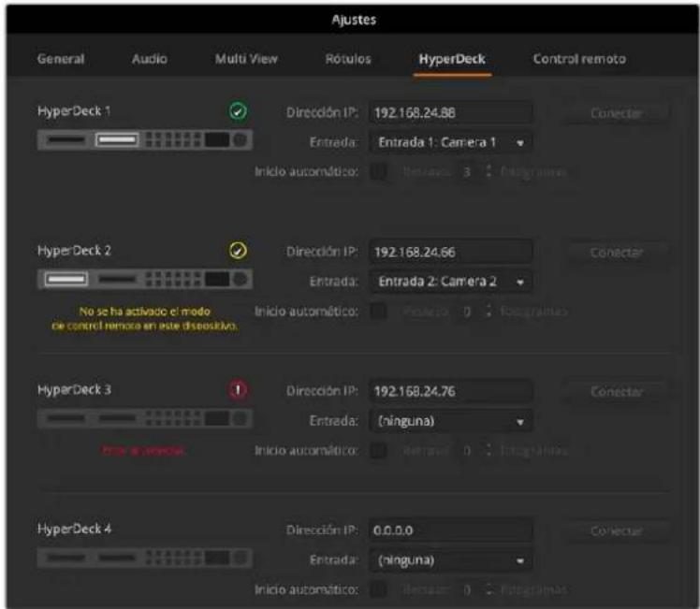Viewport: 700px width, 609px height.
Task: Click the HyperDeck 1 device image
Action: (145, 140)
